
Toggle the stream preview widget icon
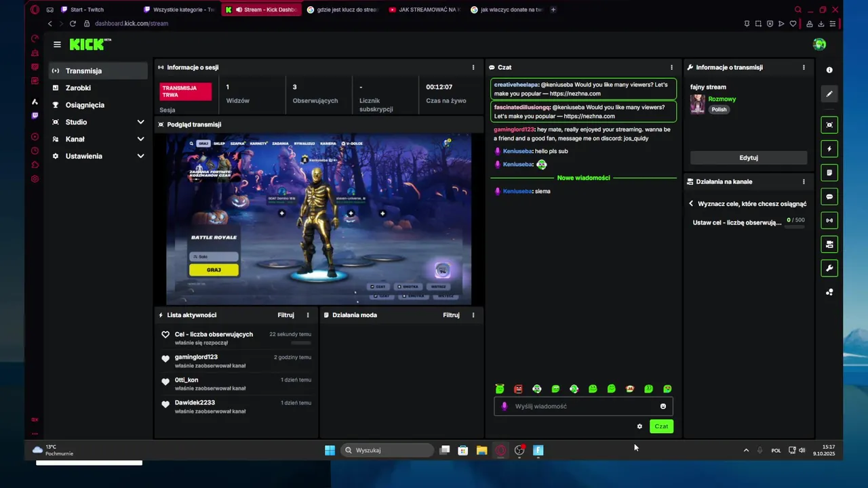coord(829,125)
